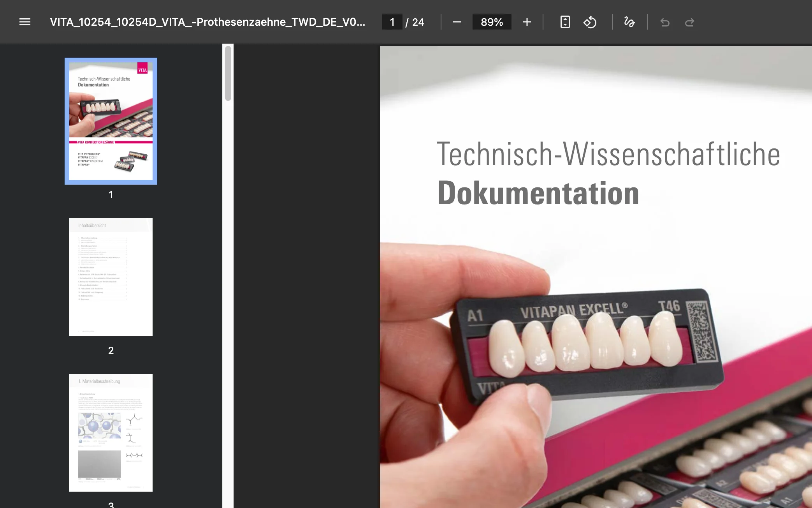Click the zoom in plus button
The image size is (812, 508).
(x=527, y=22)
